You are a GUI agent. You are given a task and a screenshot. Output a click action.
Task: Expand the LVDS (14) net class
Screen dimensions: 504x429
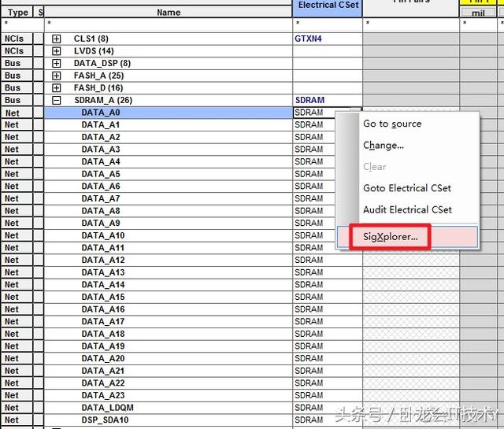pyautogui.click(x=57, y=51)
